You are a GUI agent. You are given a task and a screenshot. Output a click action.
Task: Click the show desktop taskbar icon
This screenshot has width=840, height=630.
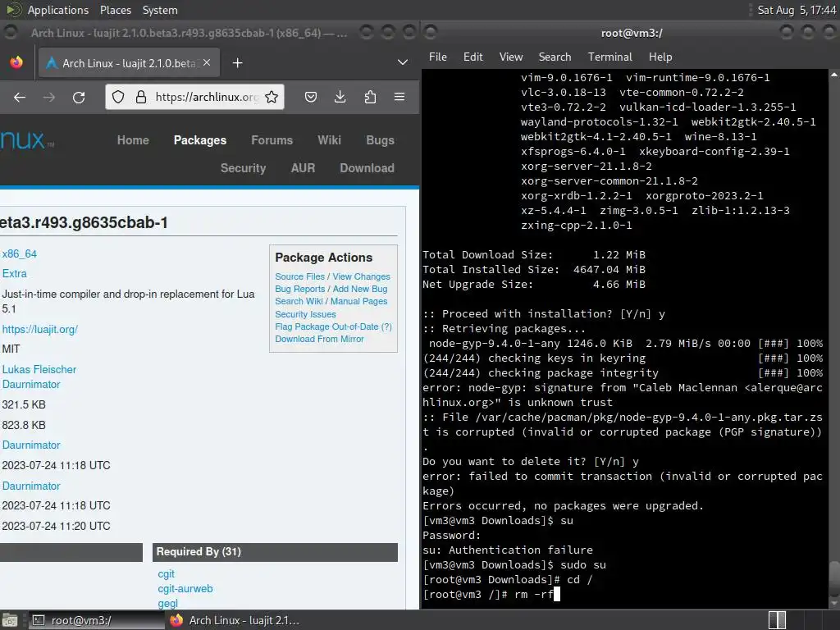pos(10,620)
